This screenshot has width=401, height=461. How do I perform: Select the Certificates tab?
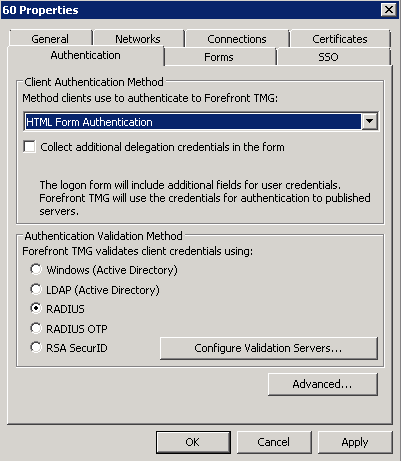(x=340, y=39)
